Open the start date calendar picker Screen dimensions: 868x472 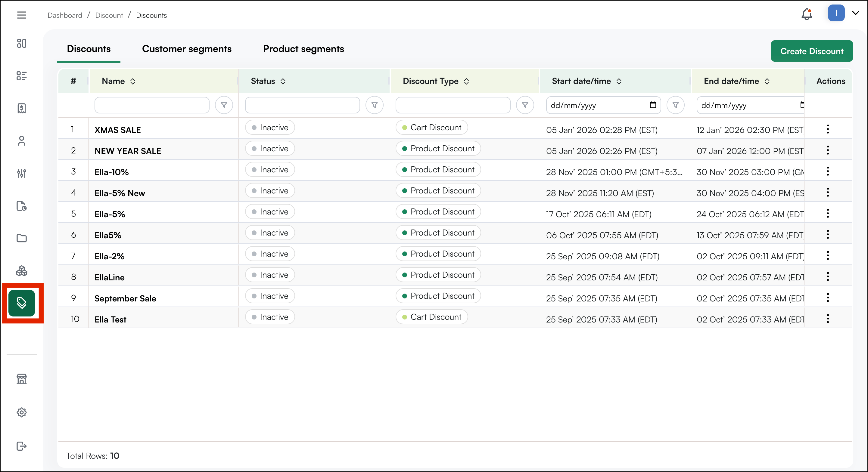pos(653,105)
